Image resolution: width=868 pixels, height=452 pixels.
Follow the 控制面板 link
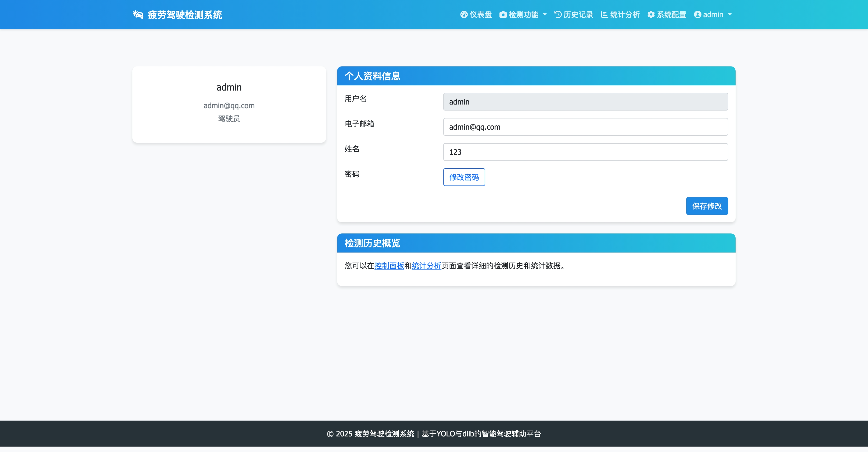(389, 266)
